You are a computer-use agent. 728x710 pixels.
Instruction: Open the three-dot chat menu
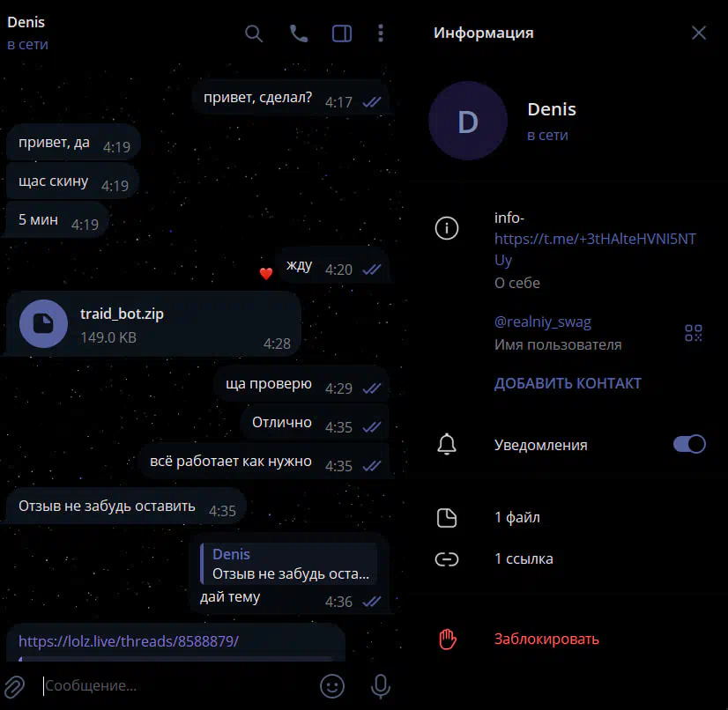380,33
